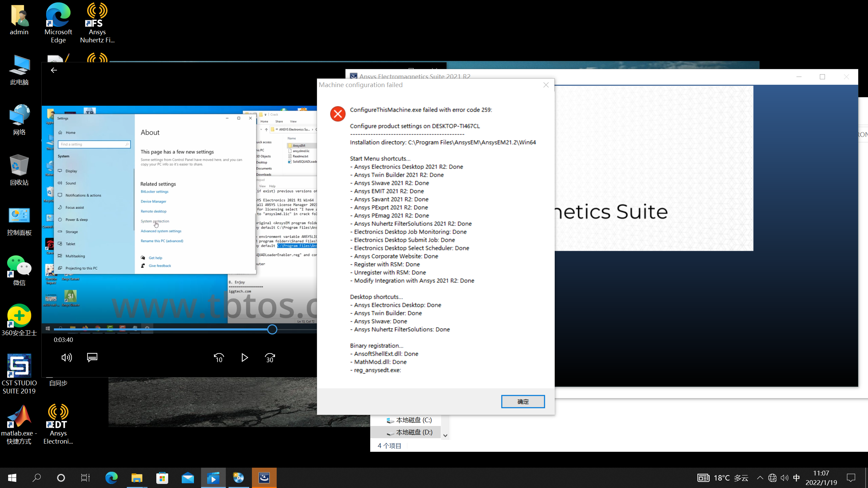Skip forward 30 seconds

[x=270, y=358]
